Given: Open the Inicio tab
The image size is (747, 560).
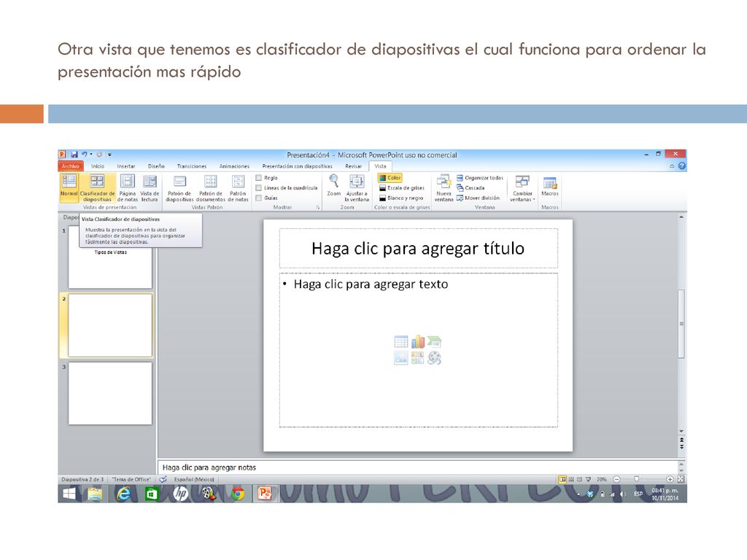Looking at the screenshot, I should click(98, 166).
